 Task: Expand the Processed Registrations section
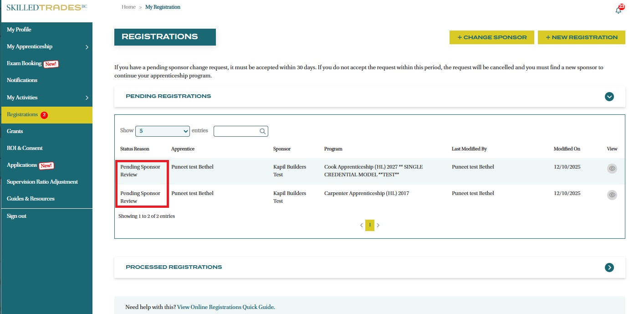pos(609,268)
